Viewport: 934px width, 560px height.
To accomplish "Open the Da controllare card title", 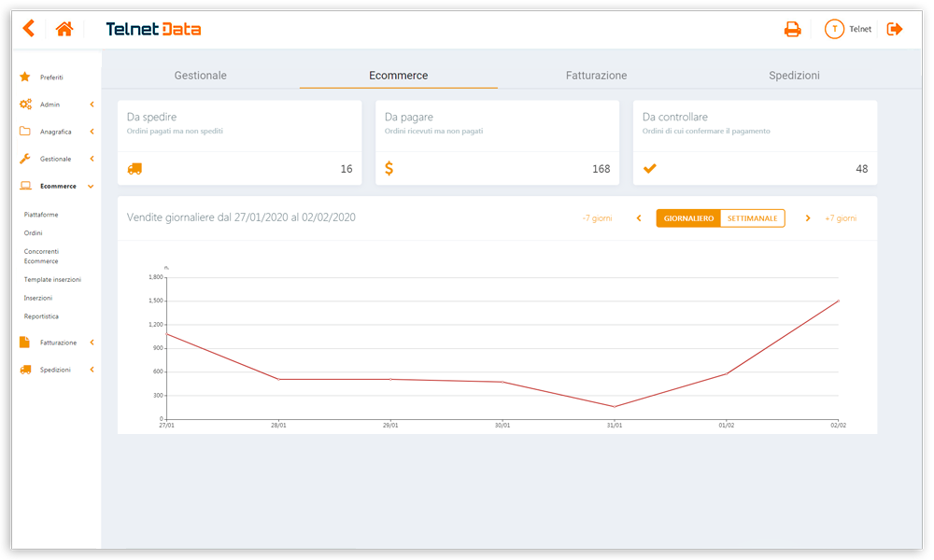I will [x=675, y=118].
